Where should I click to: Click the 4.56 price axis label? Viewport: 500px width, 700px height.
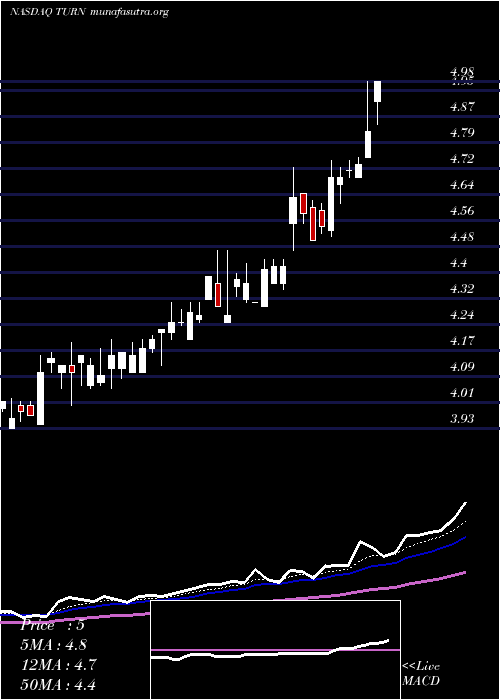click(461, 211)
